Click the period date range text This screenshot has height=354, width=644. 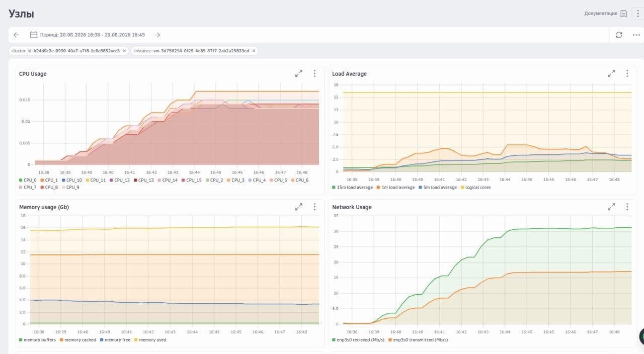click(93, 35)
